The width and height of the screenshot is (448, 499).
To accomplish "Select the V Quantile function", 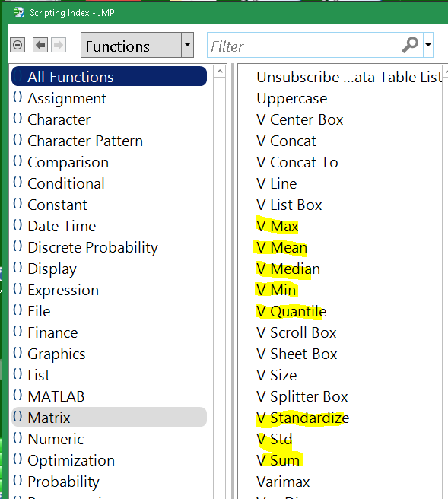I will pyautogui.click(x=291, y=311).
